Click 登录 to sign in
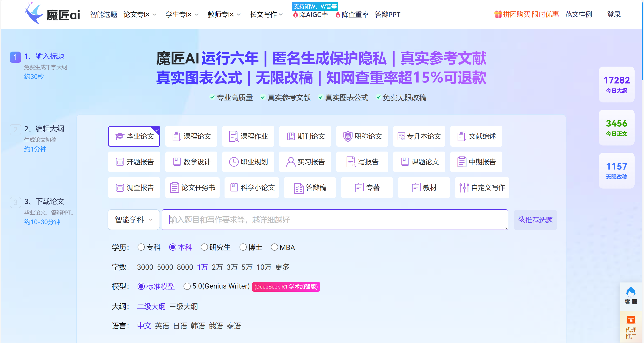The image size is (644, 343). (614, 15)
